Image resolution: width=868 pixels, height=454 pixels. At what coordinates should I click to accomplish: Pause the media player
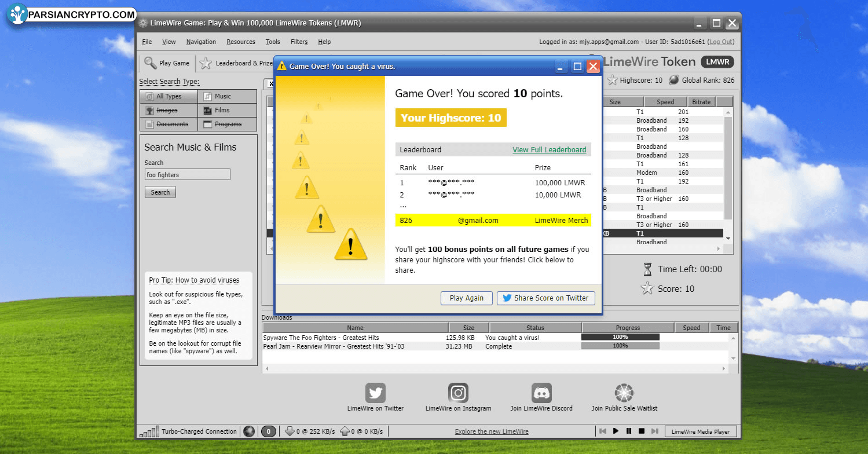(629, 431)
